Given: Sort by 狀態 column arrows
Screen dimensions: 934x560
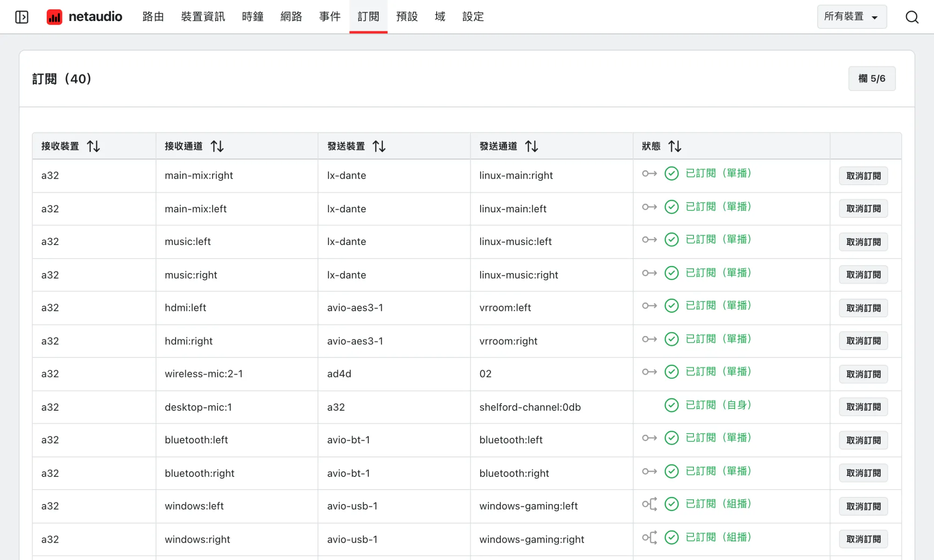Looking at the screenshot, I should point(675,146).
